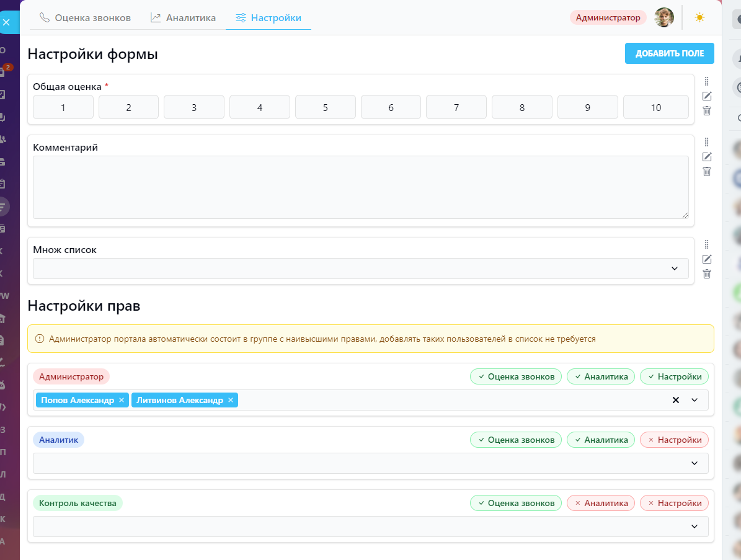
Task: Expand the Множ список dropdown
Action: [x=675, y=269]
